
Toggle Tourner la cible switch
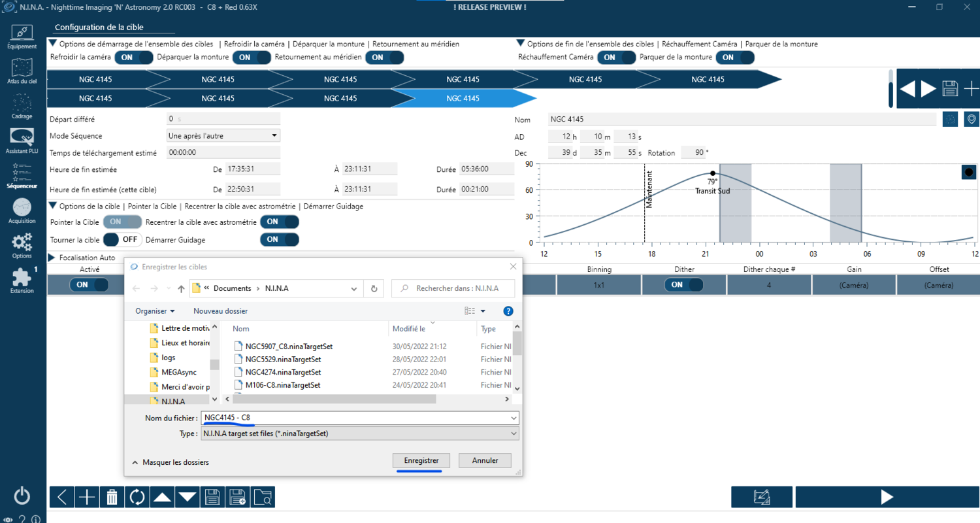[x=122, y=239]
